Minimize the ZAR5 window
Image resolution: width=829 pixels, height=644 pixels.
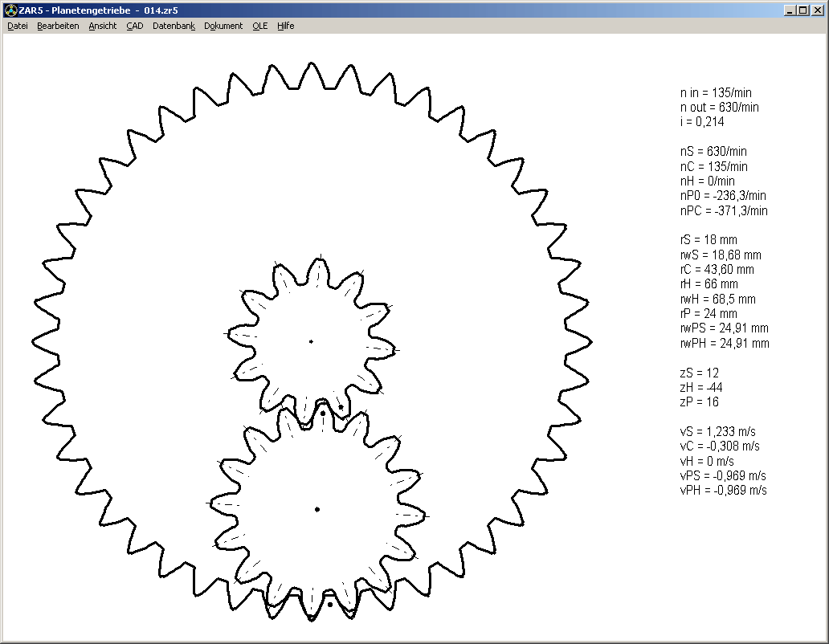click(x=790, y=10)
